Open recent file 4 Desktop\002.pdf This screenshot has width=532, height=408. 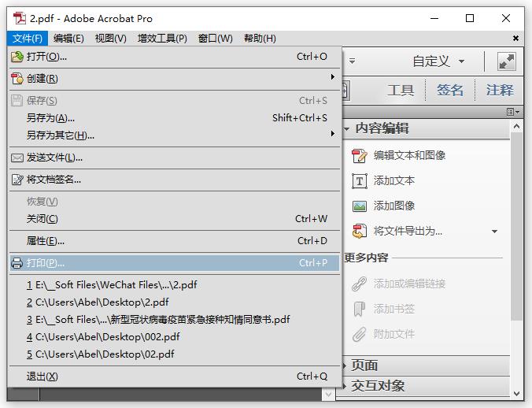175,337
